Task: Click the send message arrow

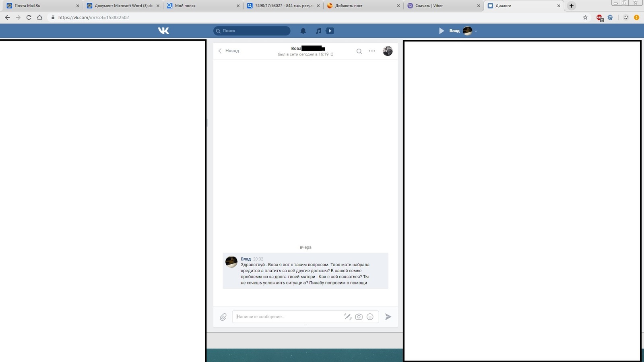Action: (x=388, y=317)
